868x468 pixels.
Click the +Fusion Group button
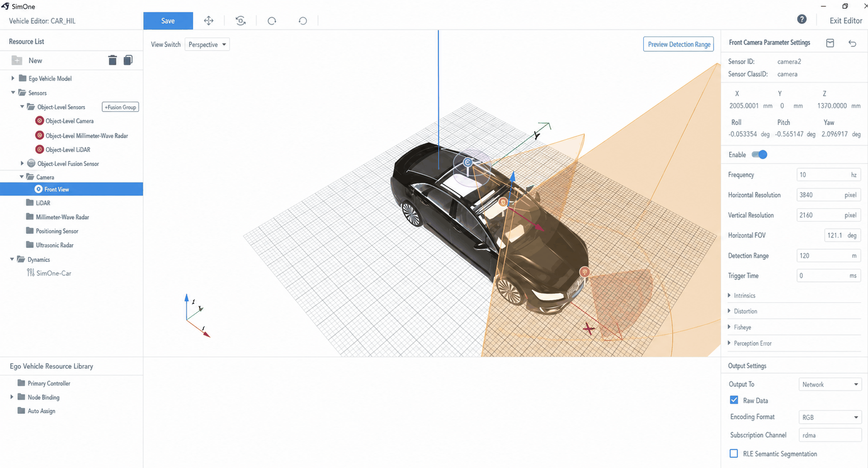click(120, 107)
